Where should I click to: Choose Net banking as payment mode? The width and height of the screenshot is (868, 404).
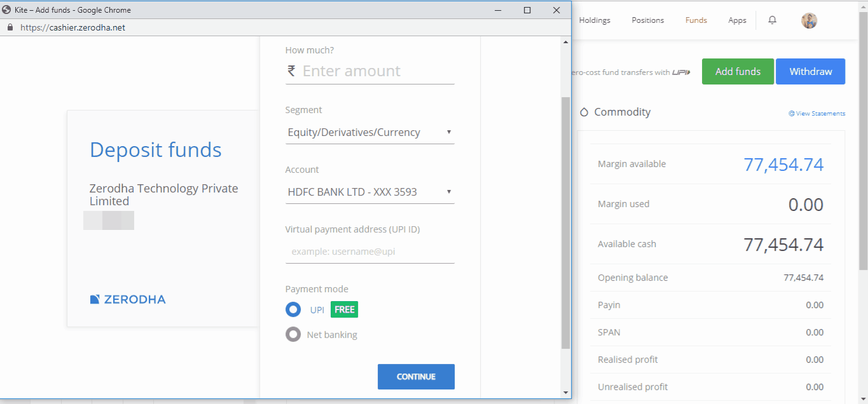[x=293, y=334]
